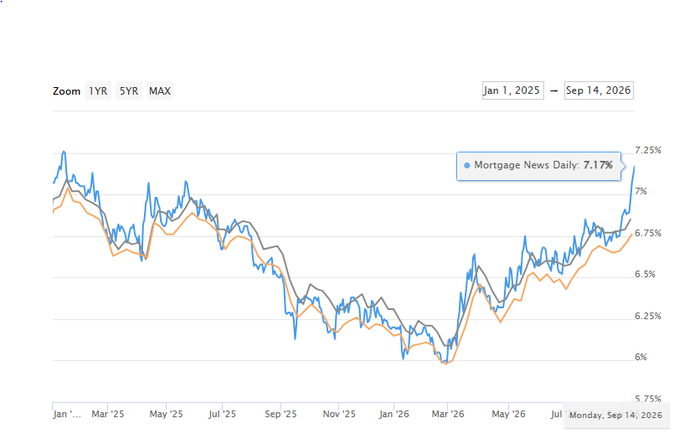The height and width of the screenshot is (439, 679).
Task: Click the 6.25% y-axis label
Action: [x=648, y=316]
